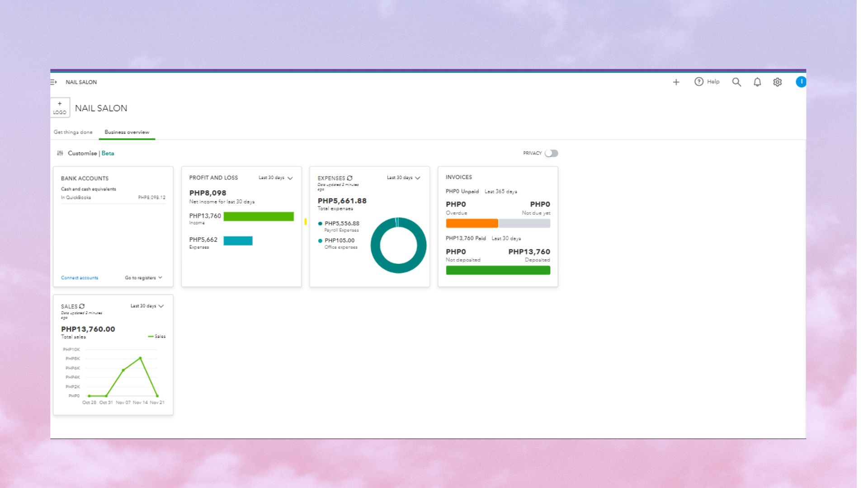Click the user profile avatar
Image resolution: width=868 pixels, height=488 pixels.
[801, 82]
